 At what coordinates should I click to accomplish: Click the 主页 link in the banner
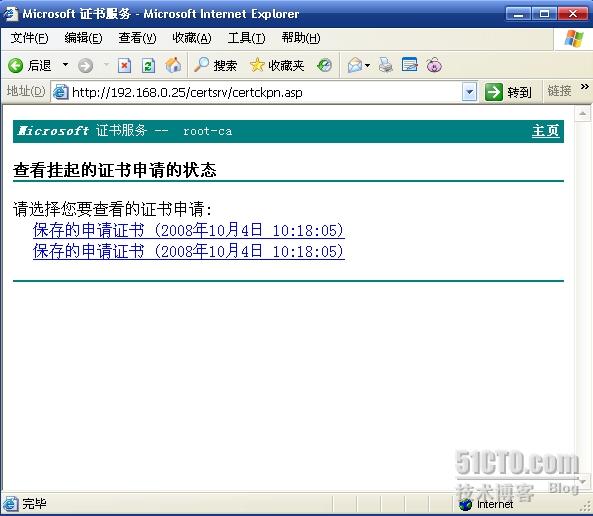545,131
